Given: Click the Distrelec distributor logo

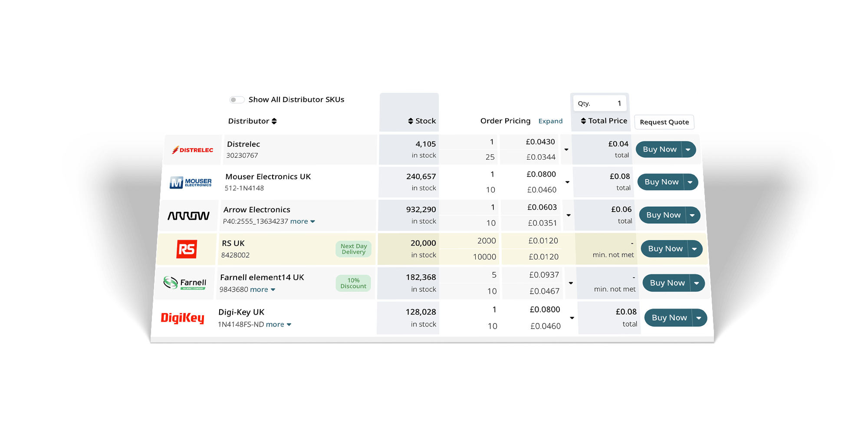Looking at the screenshot, I should pyautogui.click(x=193, y=149).
